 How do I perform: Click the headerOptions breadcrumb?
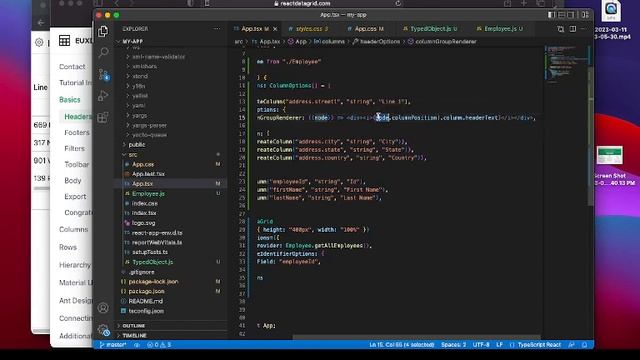click(376, 41)
